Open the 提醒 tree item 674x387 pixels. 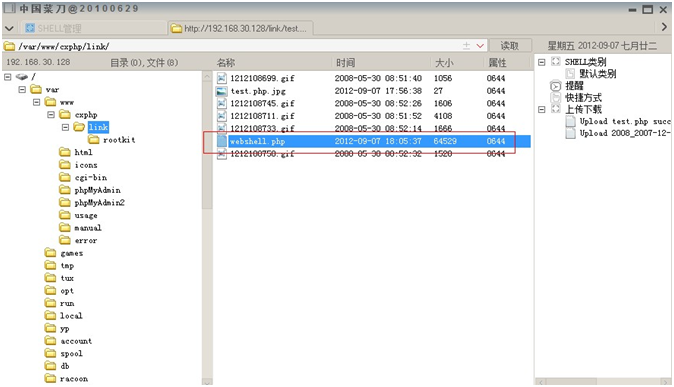[x=574, y=86]
